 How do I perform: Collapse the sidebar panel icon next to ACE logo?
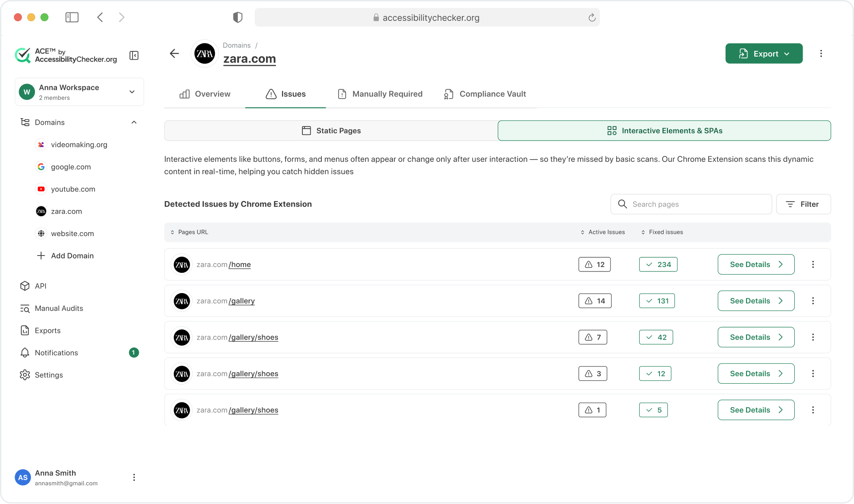(x=134, y=55)
